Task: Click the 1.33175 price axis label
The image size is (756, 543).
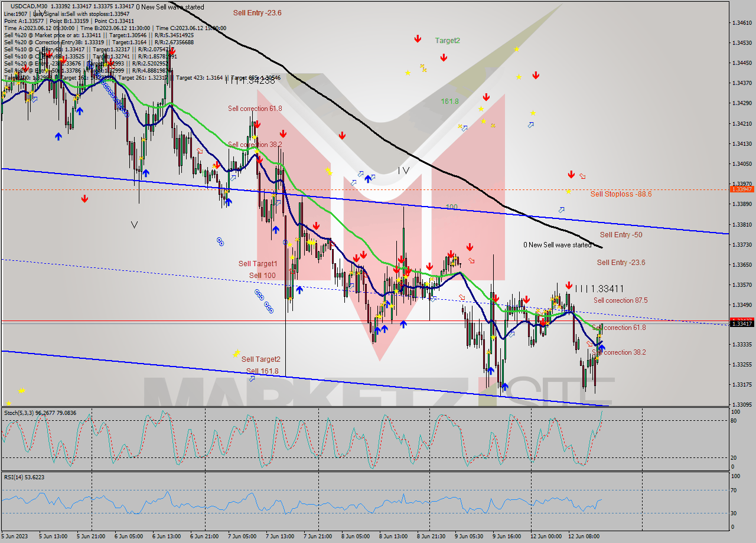Action: [x=741, y=384]
